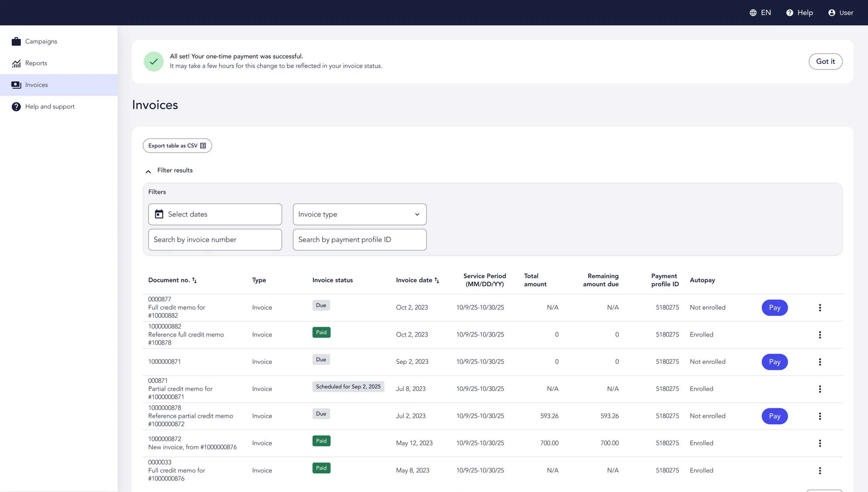Click Due badge for invoice 1000000871
Viewport: 868px width, 492px height.
click(321, 359)
